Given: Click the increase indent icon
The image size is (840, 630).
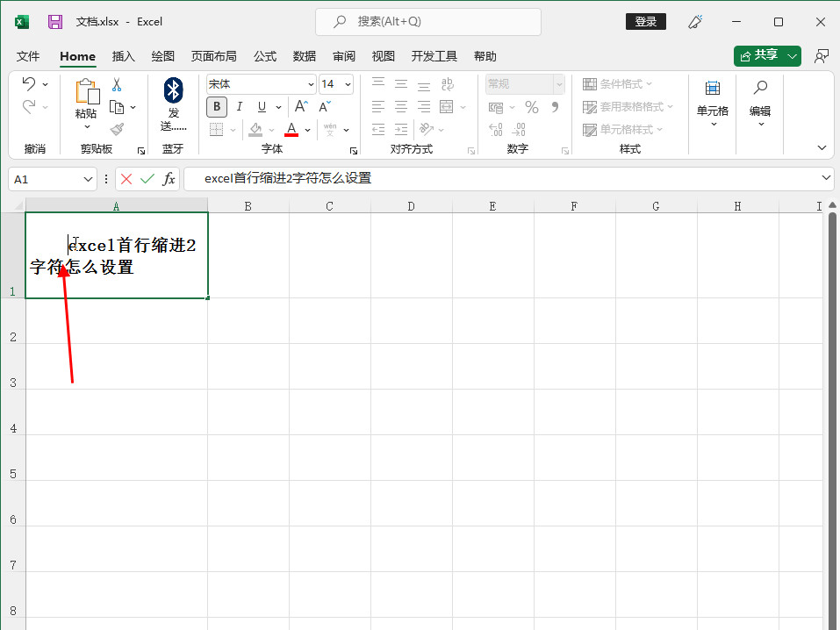Looking at the screenshot, I should (401, 129).
